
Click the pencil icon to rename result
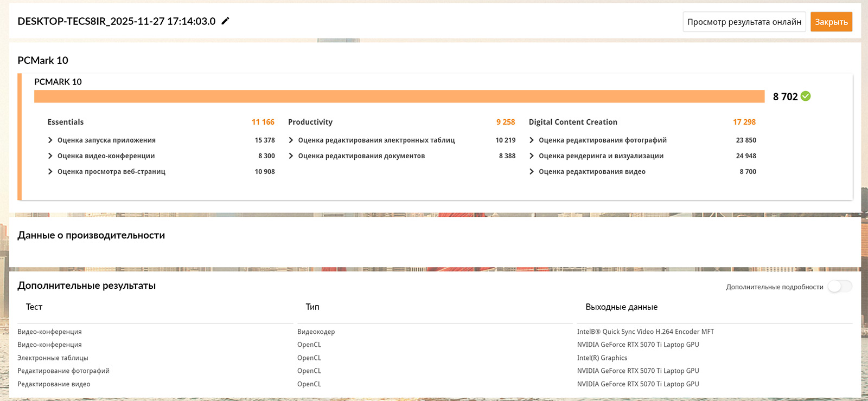(x=225, y=21)
